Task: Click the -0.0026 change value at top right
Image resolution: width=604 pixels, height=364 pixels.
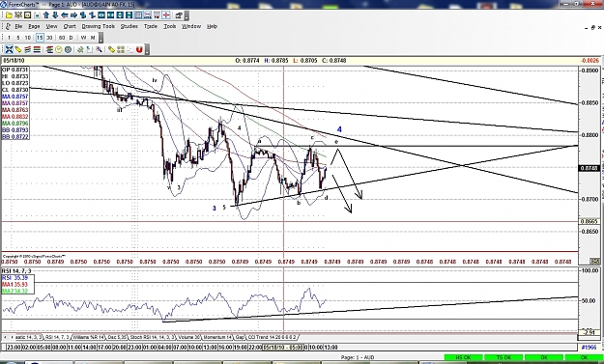Action: (x=590, y=61)
